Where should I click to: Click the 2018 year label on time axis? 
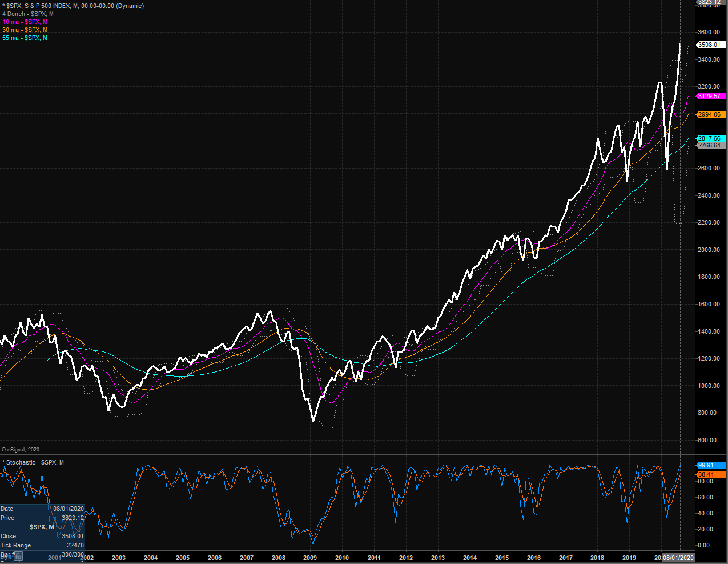click(597, 558)
